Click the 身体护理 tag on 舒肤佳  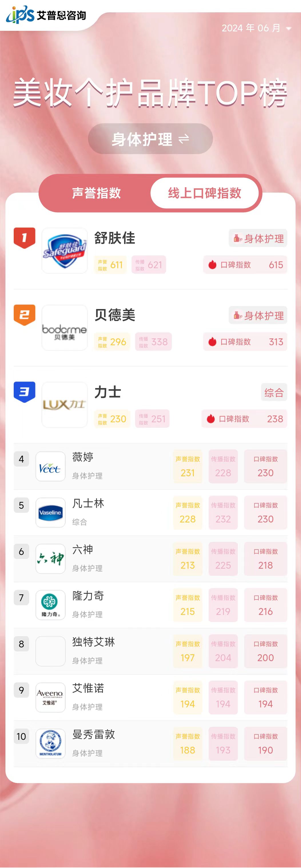coord(258,238)
